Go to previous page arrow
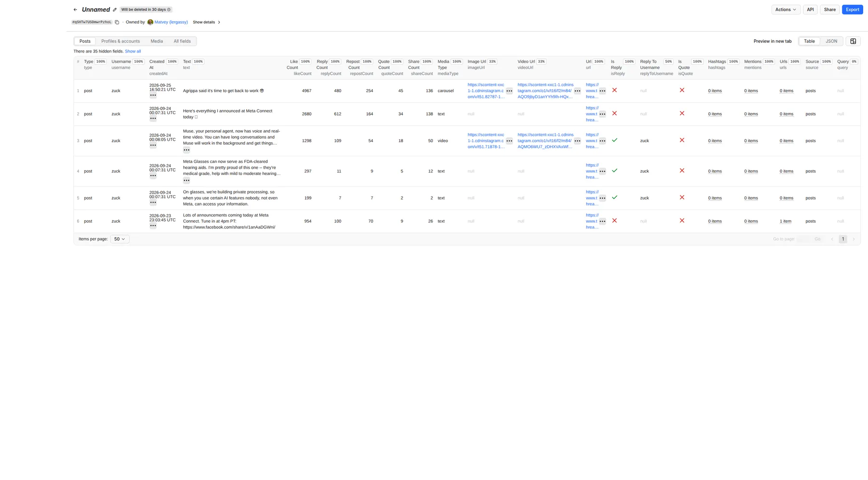 click(x=832, y=239)
